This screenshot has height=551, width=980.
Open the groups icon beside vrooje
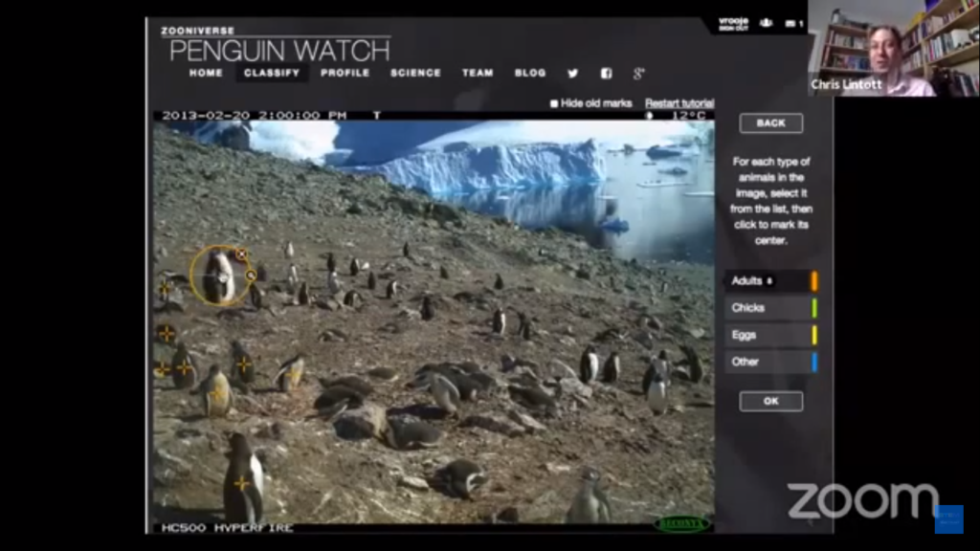coord(766,23)
